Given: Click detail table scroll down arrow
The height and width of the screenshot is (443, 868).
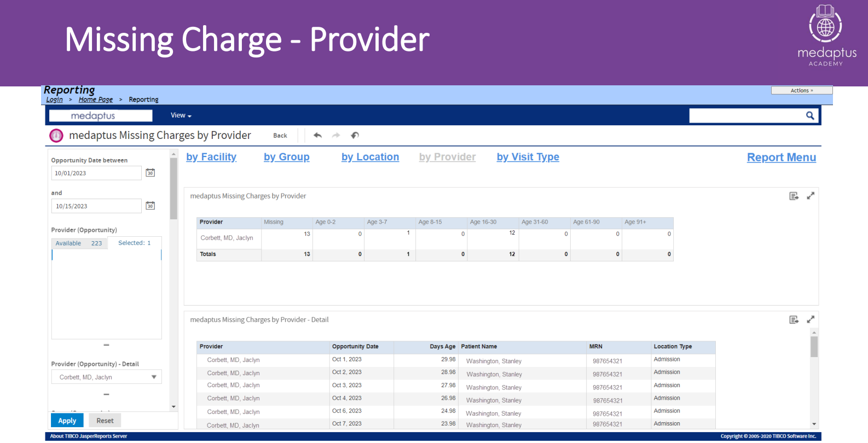Looking at the screenshot, I should click(x=814, y=424).
